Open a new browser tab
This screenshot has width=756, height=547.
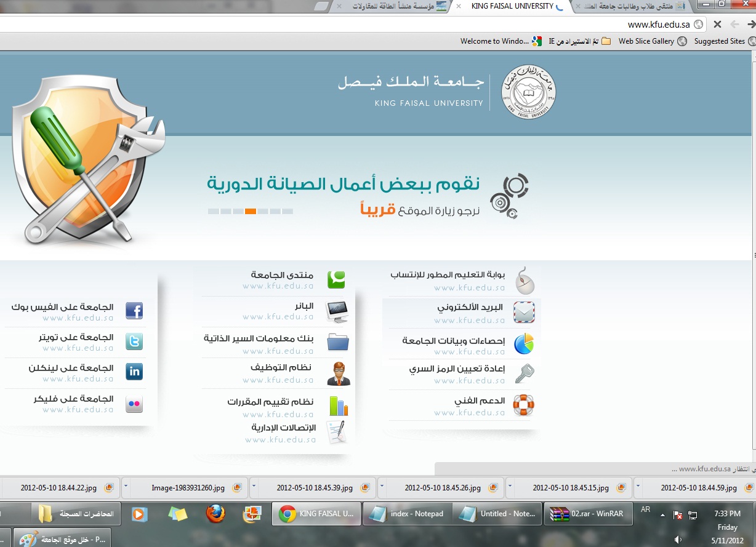[x=321, y=6]
